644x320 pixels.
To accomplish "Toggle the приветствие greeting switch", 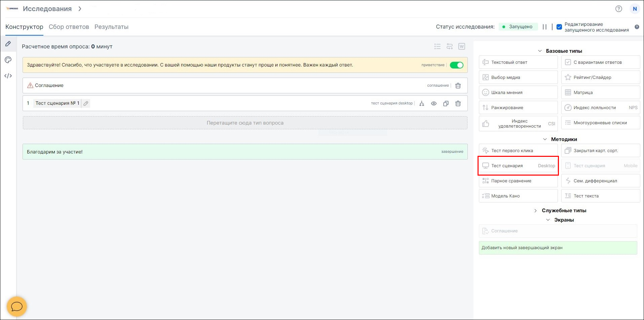I will (x=456, y=65).
